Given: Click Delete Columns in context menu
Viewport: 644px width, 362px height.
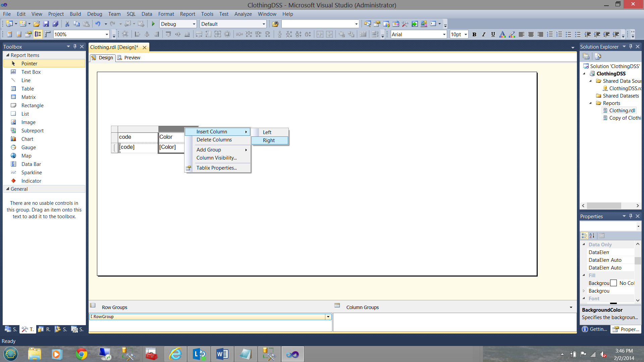Looking at the screenshot, I should [214, 140].
